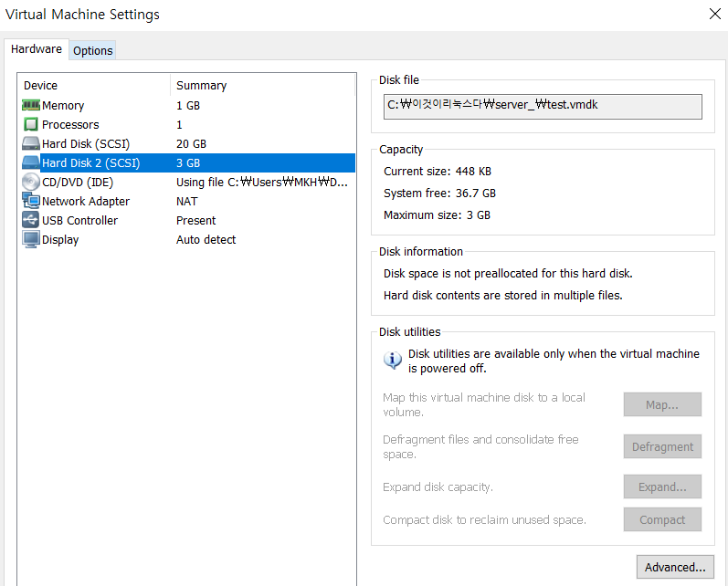Open the Advanced... disk settings
The width and height of the screenshot is (728, 586).
[675, 567]
